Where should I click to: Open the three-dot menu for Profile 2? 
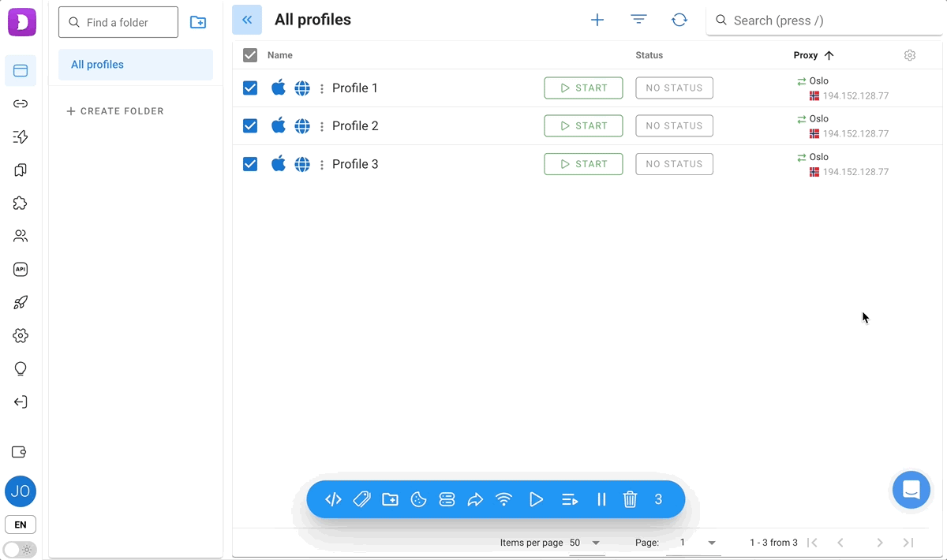coord(321,126)
